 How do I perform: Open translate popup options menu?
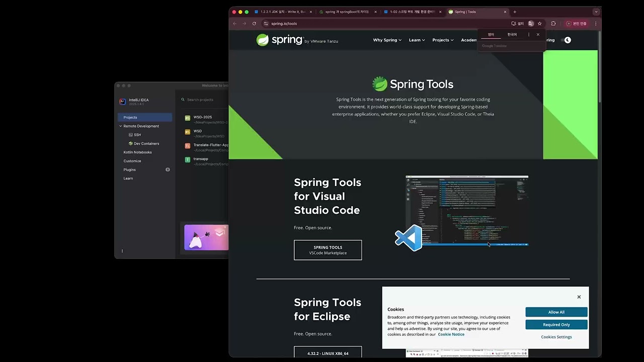(528, 35)
